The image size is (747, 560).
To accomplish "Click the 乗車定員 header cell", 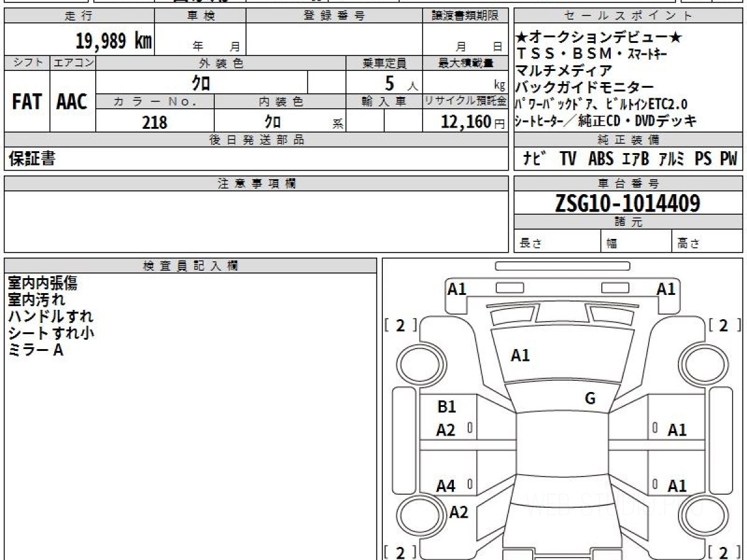I will point(384,63).
